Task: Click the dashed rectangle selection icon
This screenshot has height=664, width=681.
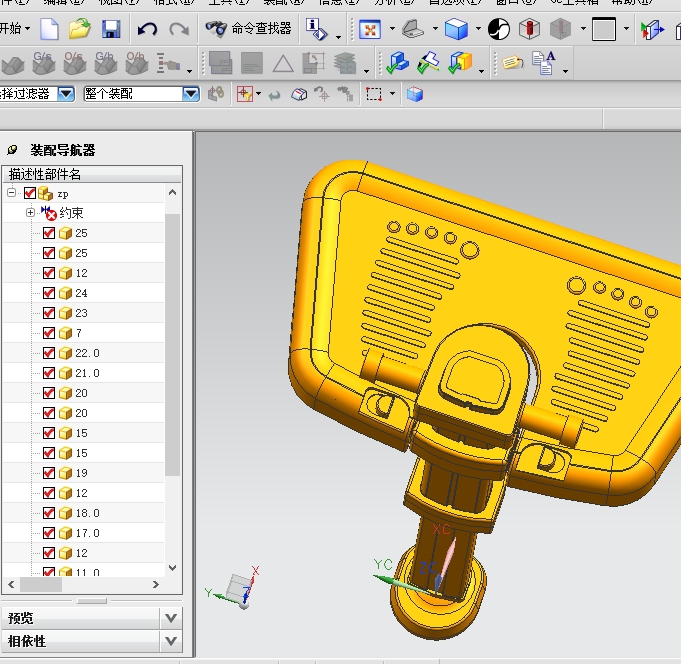Action: [374, 94]
